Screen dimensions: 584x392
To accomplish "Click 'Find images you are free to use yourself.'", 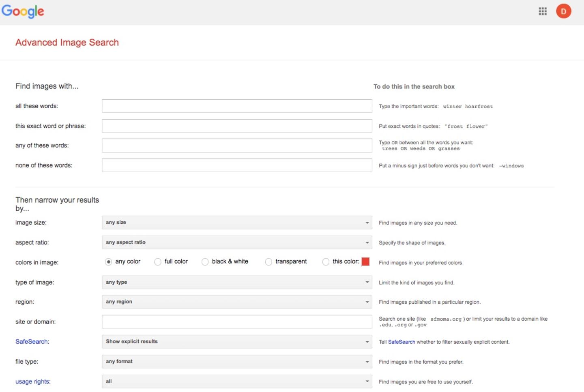I will [426, 382].
